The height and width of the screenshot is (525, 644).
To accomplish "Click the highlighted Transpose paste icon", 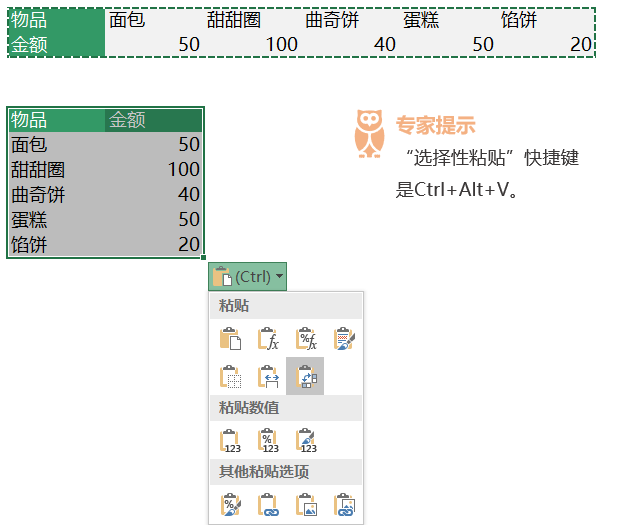I will point(305,377).
